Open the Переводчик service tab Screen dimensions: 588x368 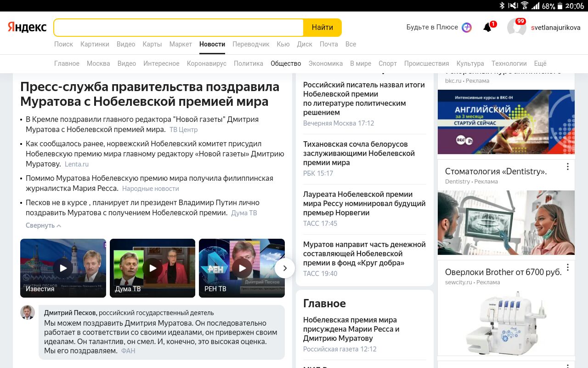(x=251, y=44)
